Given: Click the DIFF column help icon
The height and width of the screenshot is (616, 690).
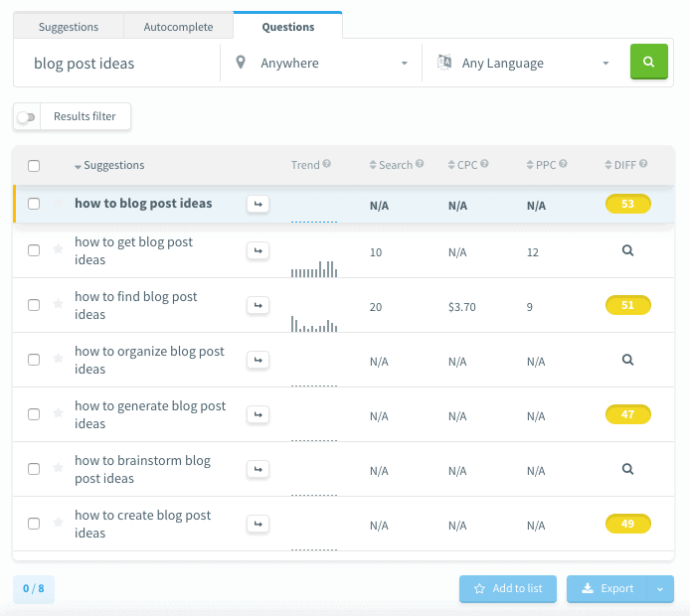Looking at the screenshot, I should click(643, 164).
